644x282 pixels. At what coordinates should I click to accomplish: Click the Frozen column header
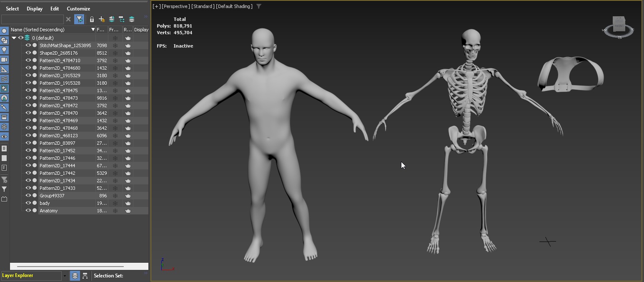pos(115,30)
